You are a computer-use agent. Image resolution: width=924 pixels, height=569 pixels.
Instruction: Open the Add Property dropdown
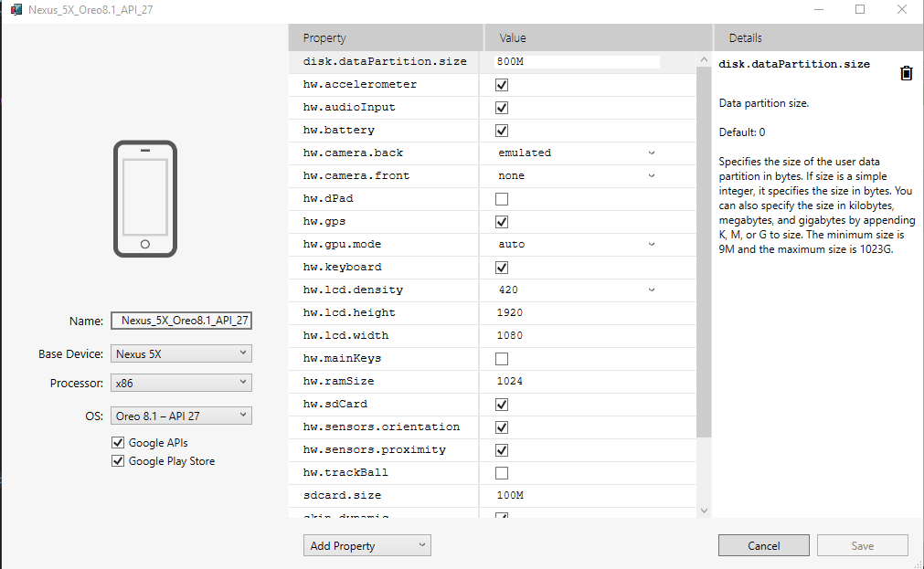[366, 545]
